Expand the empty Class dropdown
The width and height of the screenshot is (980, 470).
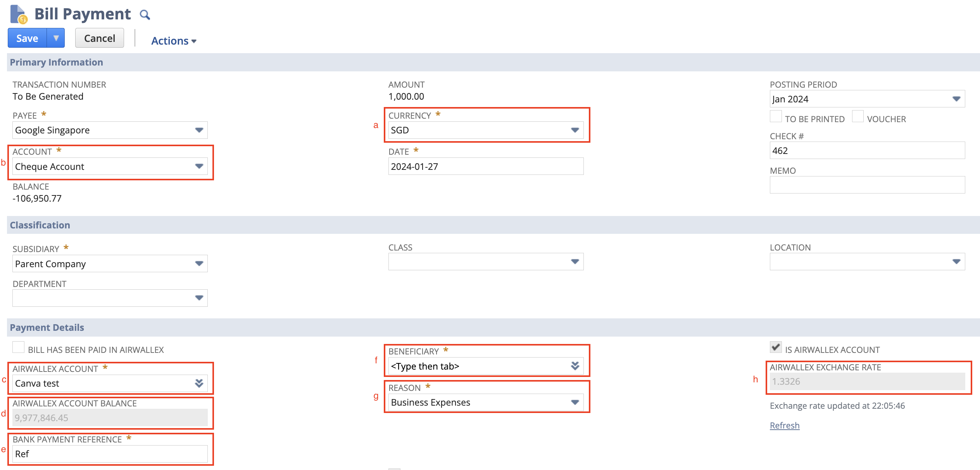coord(485,262)
